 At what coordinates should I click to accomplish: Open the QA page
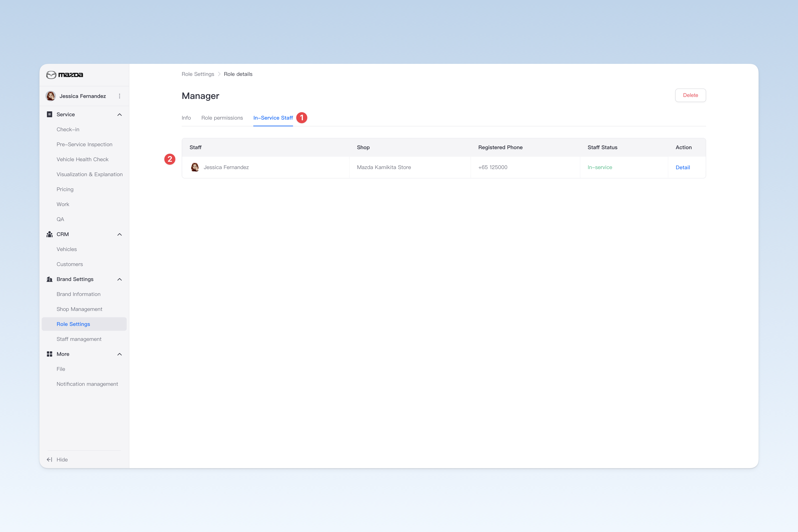coord(60,219)
